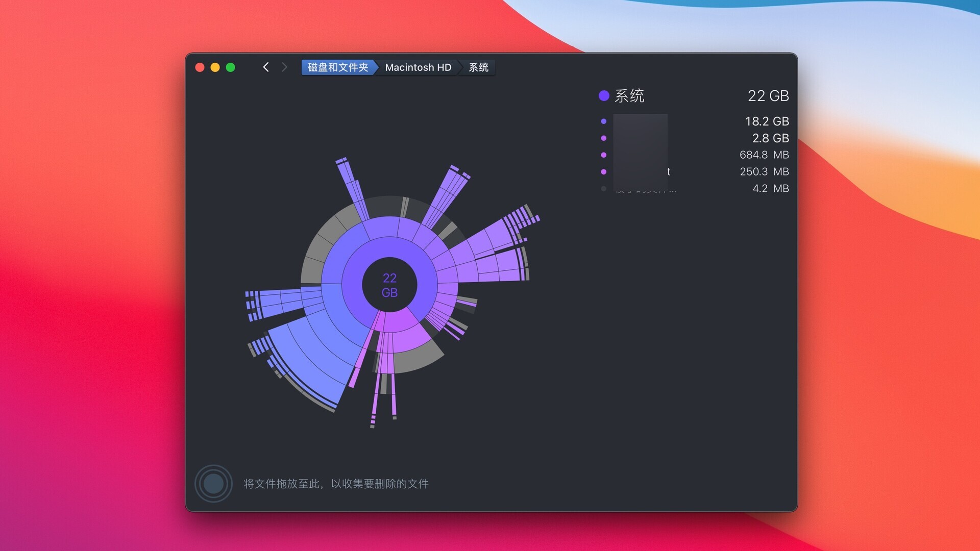Image resolution: width=980 pixels, height=551 pixels.
Task: Click the 将文件拖放至此 collector hint text
Action: pos(336,484)
